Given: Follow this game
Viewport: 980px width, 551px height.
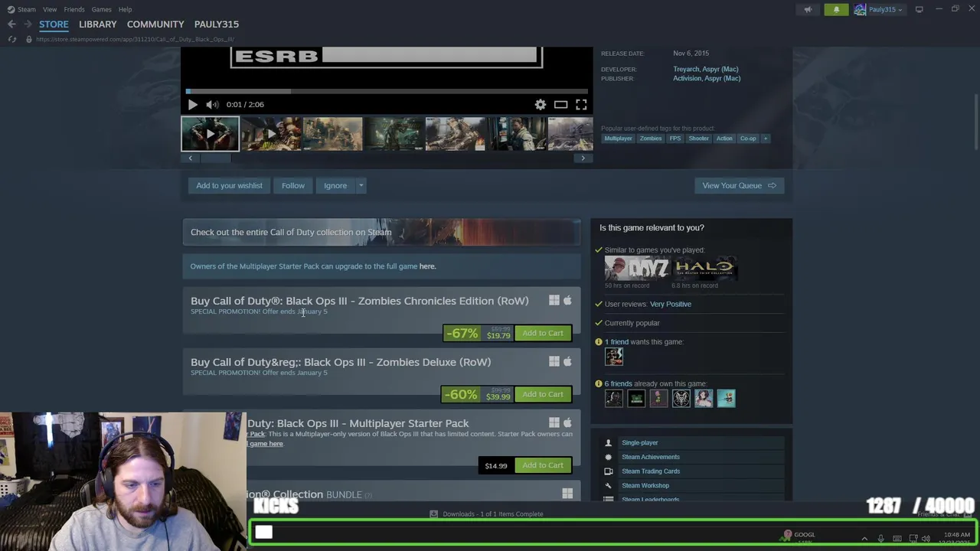Looking at the screenshot, I should tap(292, 185).
